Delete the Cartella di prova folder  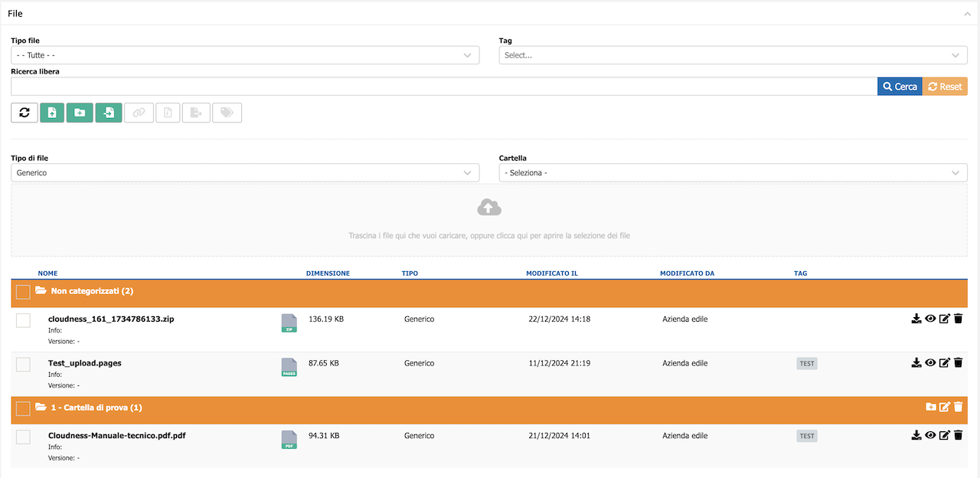click(958, 407)
